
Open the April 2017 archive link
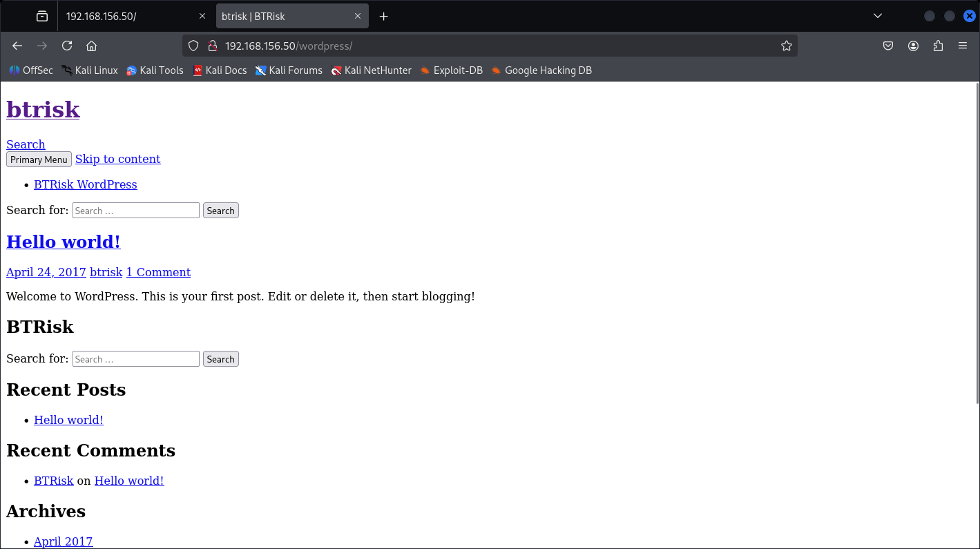63,541
